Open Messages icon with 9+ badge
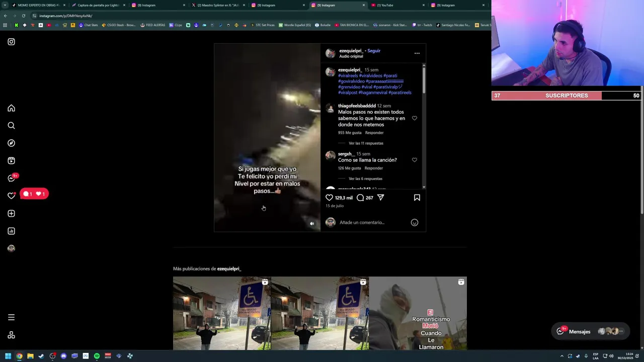 (x=12, y=178)
